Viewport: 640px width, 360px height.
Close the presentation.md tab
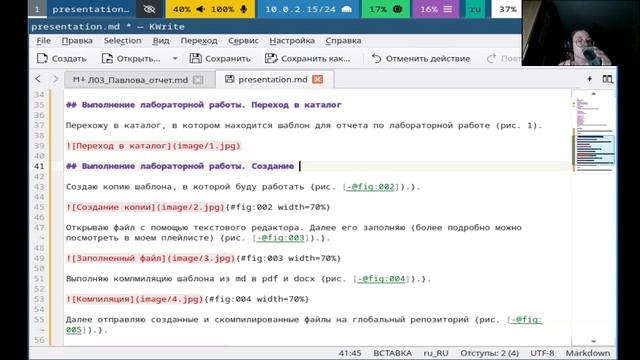click(x=318, y=80)
